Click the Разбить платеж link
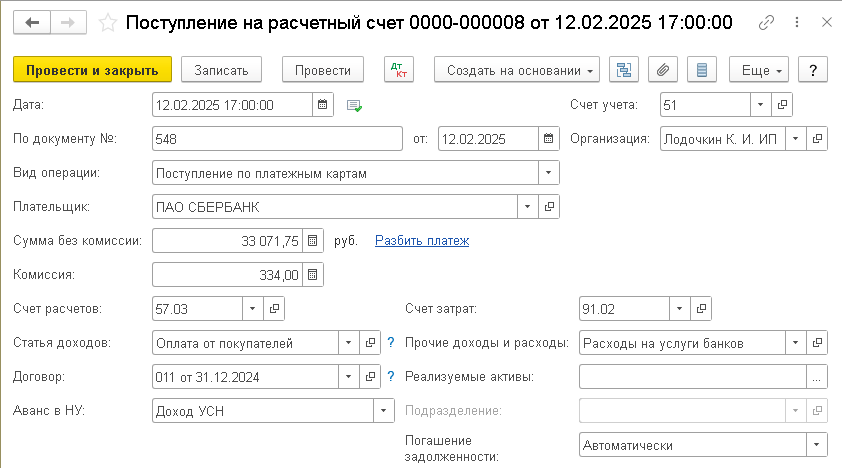Image resolution: width=842 pixels, height=468 pixels. [421, 241]
